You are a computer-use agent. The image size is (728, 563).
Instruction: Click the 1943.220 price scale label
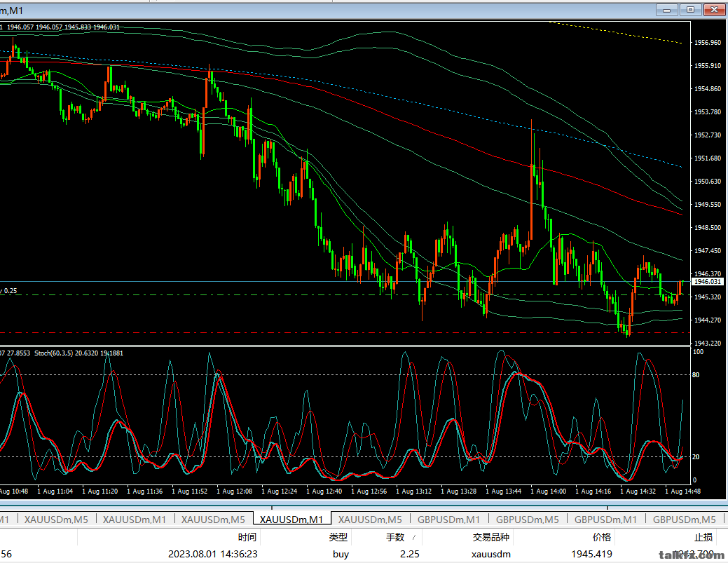click(708, 343)
